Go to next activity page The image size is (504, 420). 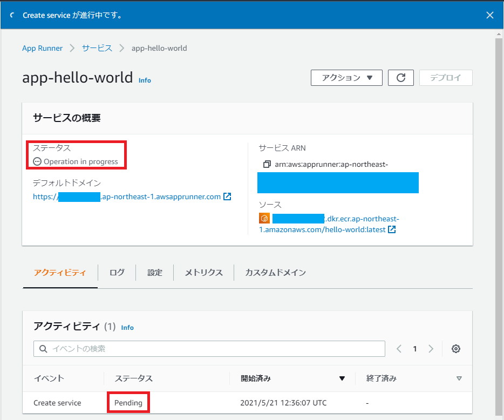coord(431,349)
